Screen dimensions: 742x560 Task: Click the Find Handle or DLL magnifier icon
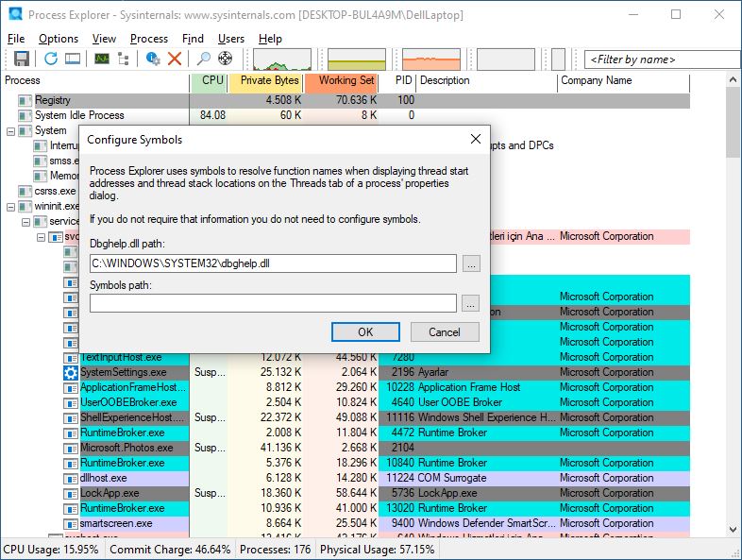click(204, 59)
